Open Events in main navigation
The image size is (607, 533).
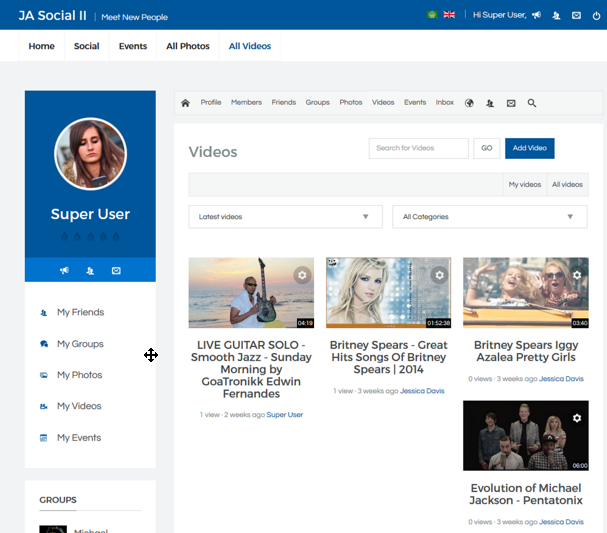click(133, 46)
